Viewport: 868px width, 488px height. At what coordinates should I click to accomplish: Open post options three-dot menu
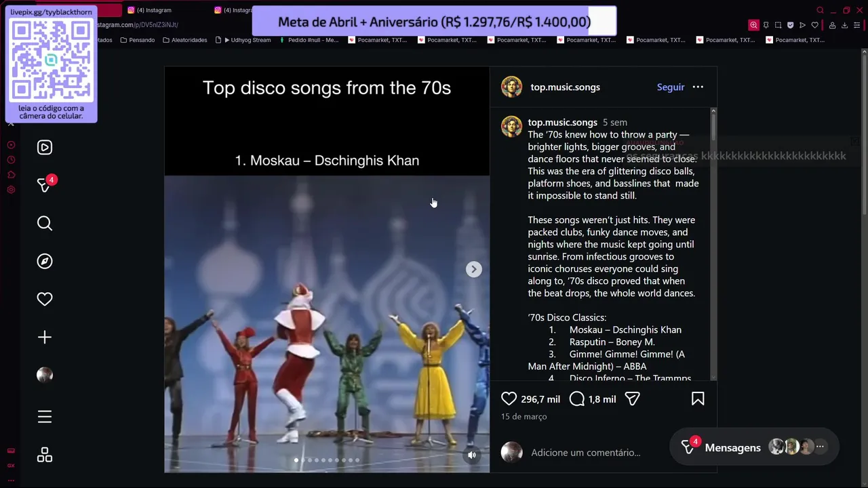click(698, 87)
